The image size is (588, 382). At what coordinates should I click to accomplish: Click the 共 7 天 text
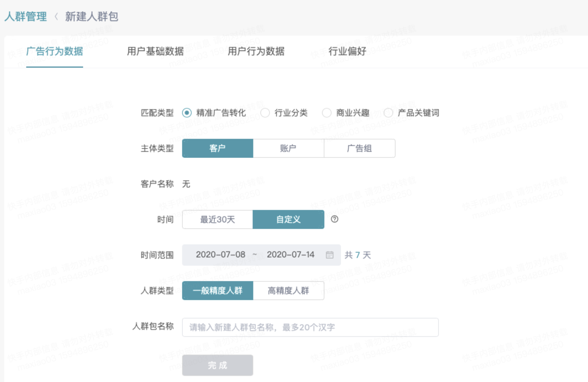pyautogui.click(x=358, y=255)
